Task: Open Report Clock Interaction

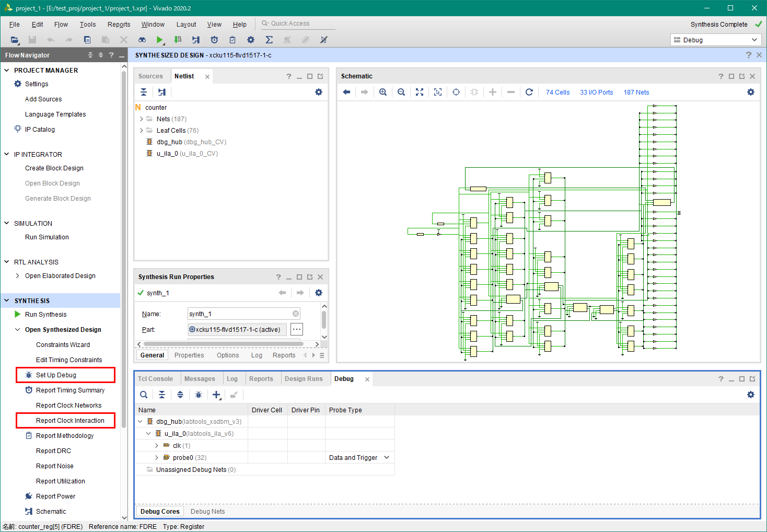Action: pyautogui.click(x=70, y=421)
